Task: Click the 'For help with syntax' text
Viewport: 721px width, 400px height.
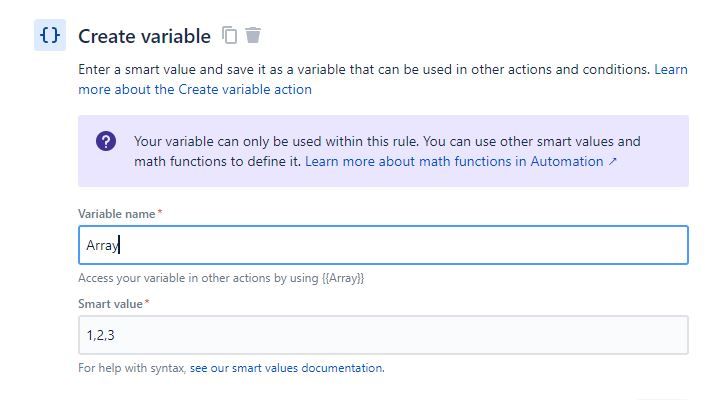Action: point(132,368)
